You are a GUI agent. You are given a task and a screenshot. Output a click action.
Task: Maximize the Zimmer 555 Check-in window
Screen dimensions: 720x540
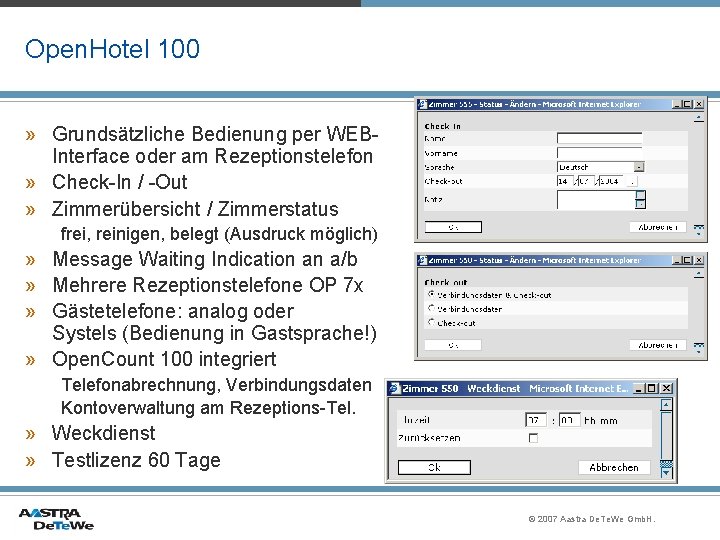pyautogui.click(x=687, y=104)
